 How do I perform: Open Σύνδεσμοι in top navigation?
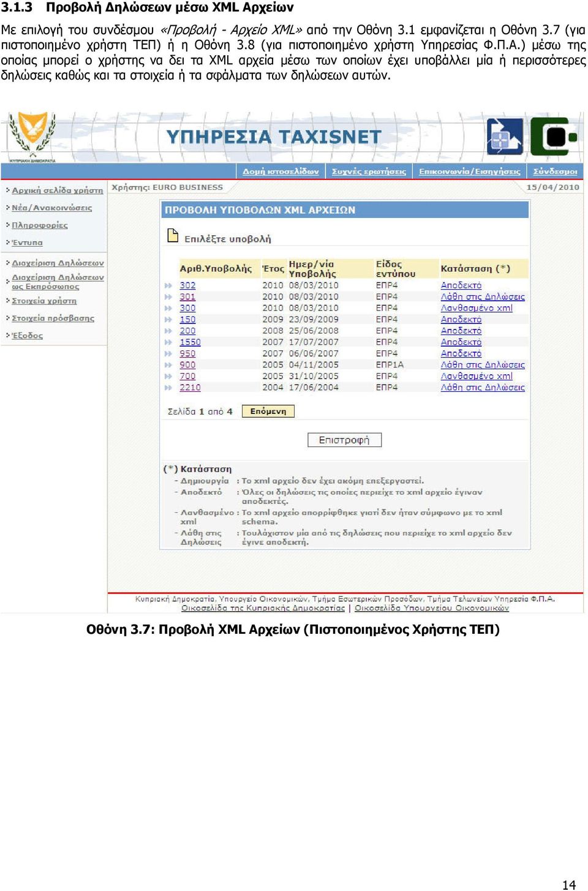click(555, 171)
